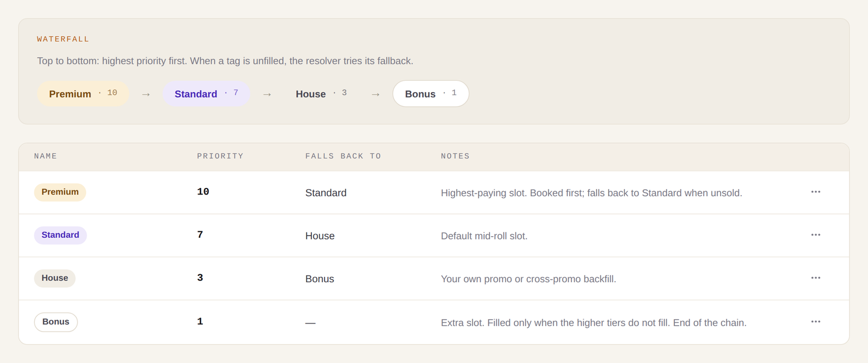This screenshot has width=868, height=363.
Task: Click the Falls Back To column header
Action: (343, 156)
